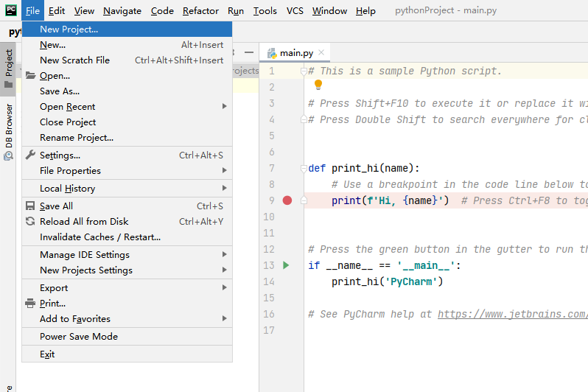The height and width of the screenshot is (392, 588).
Task: Open the Tools menu
Action: (265, 11)
